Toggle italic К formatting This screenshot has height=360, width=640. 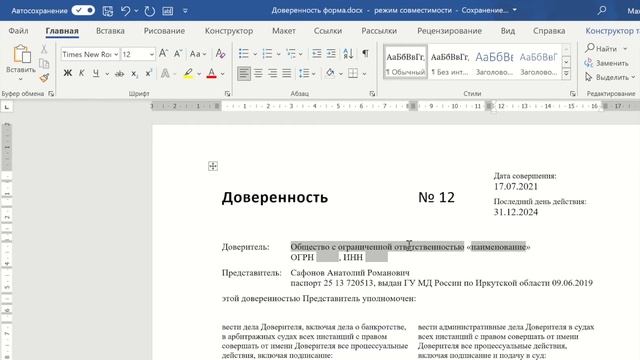82,73
